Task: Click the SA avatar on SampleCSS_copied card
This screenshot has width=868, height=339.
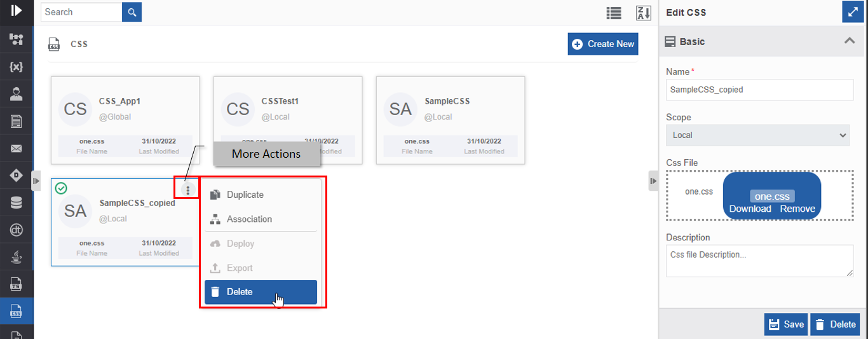Action: tap(76, 211)
